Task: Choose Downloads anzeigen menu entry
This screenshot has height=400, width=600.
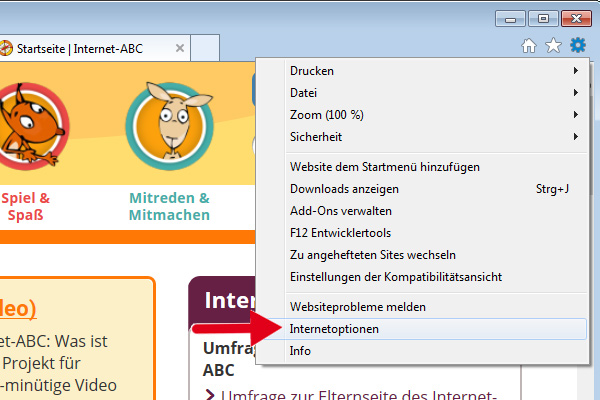Action: point(344,189)
